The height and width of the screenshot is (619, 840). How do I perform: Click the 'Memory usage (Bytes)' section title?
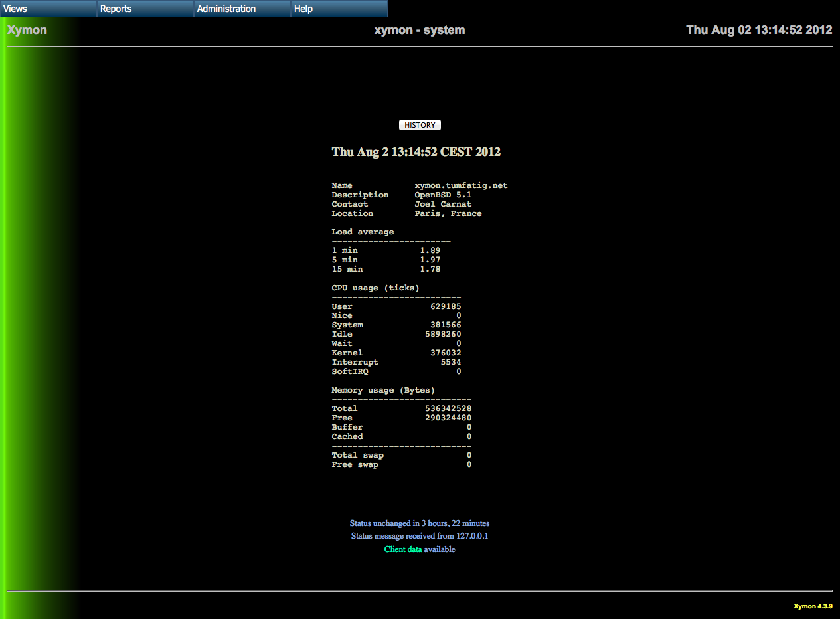click(384, 390)
